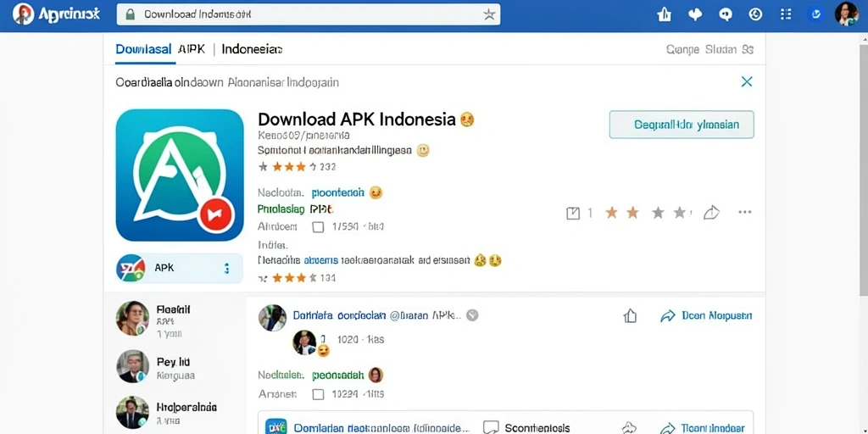Switch to the Indonesias tab

point(252,48)
